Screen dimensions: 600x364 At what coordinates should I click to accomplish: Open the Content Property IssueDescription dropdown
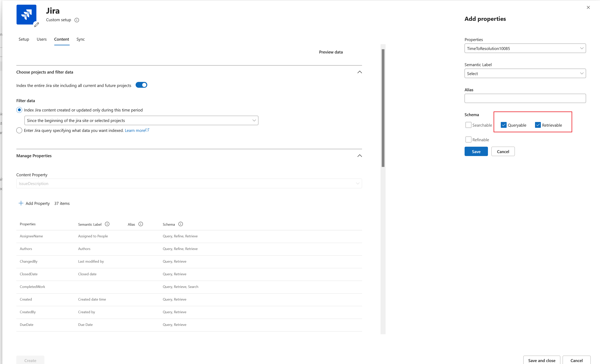[189, 183]
